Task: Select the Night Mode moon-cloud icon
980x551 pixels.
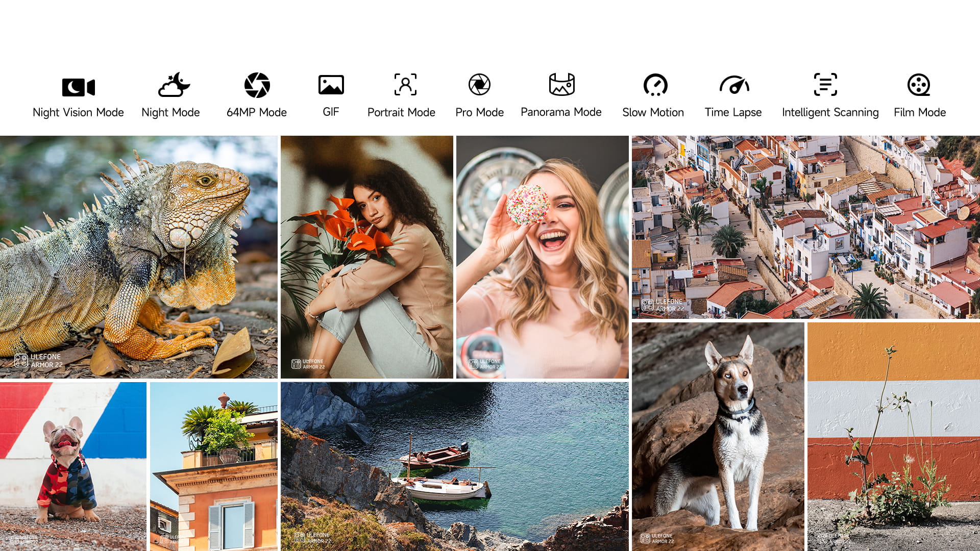Action: tap(174, 85)
